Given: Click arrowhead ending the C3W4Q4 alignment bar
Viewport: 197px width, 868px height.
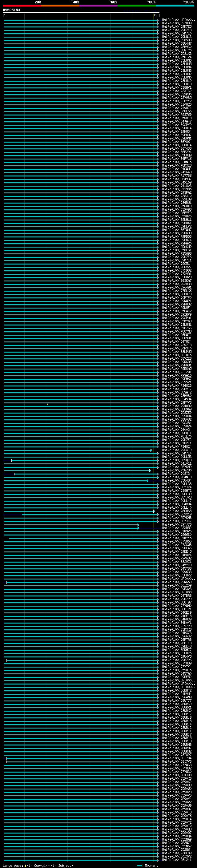Looking at the screenshot, I should tap(147, 481).
